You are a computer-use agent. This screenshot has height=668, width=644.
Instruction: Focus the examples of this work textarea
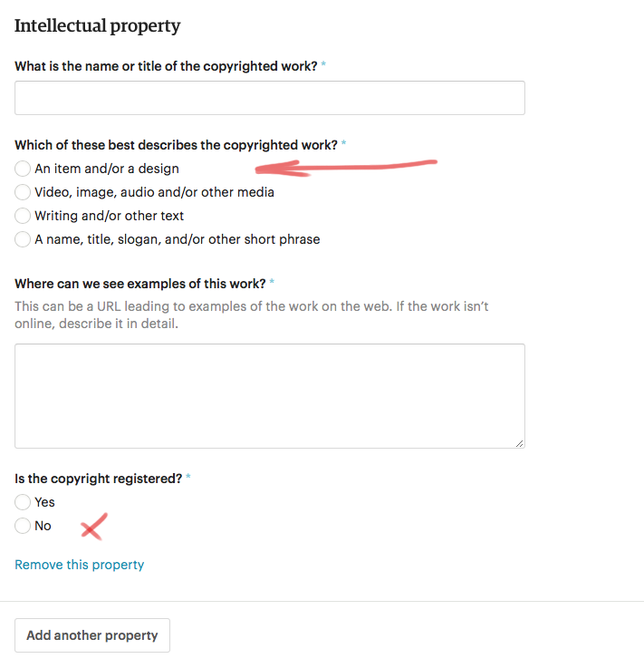click(x=270, y=396)
